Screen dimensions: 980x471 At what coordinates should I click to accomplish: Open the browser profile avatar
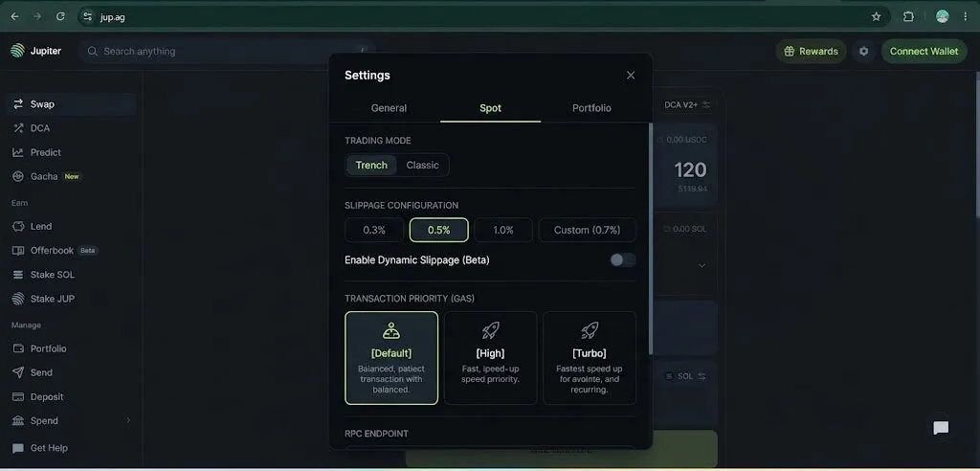click(943, 17)
